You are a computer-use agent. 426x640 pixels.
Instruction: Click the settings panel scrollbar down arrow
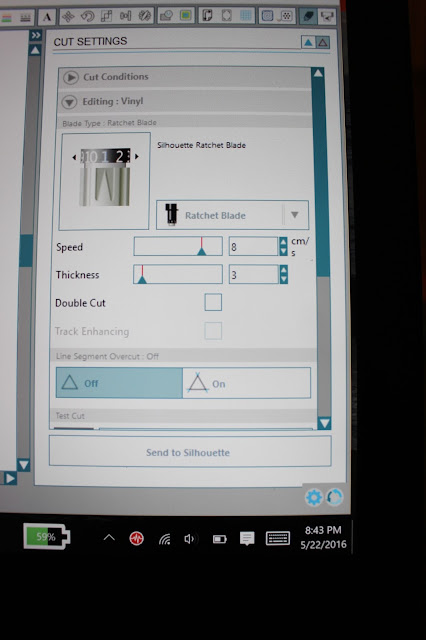(324, 423)
